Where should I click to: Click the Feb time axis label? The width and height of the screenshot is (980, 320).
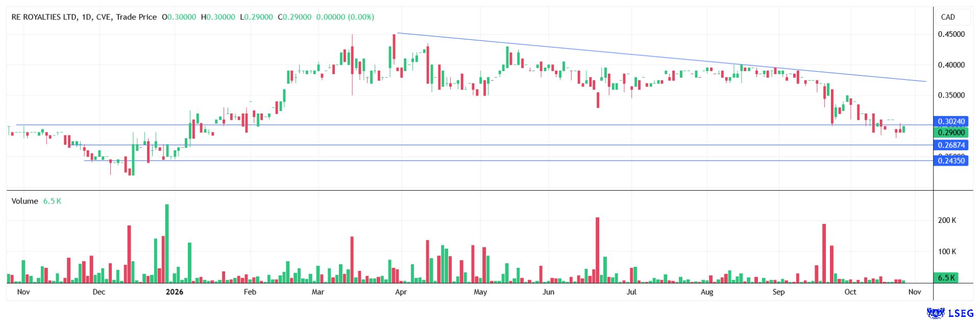point(250,292)
